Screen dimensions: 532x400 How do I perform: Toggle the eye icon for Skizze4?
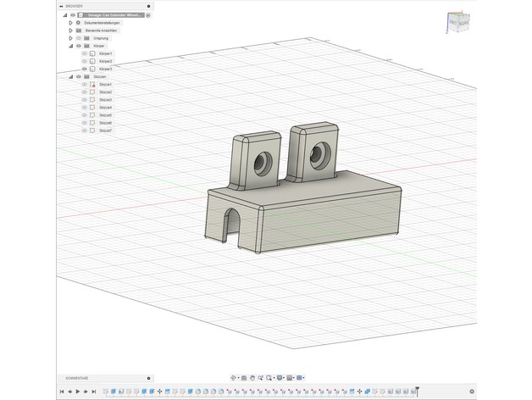click(85, 108)
